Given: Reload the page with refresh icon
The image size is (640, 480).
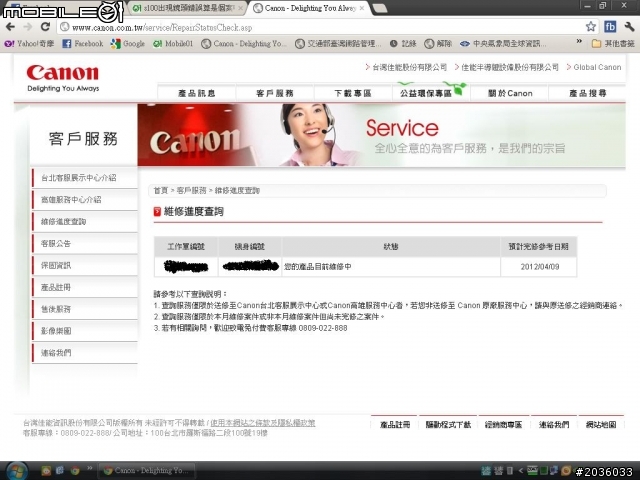Looking at the screenshot, I should click(x=45, y=27).
